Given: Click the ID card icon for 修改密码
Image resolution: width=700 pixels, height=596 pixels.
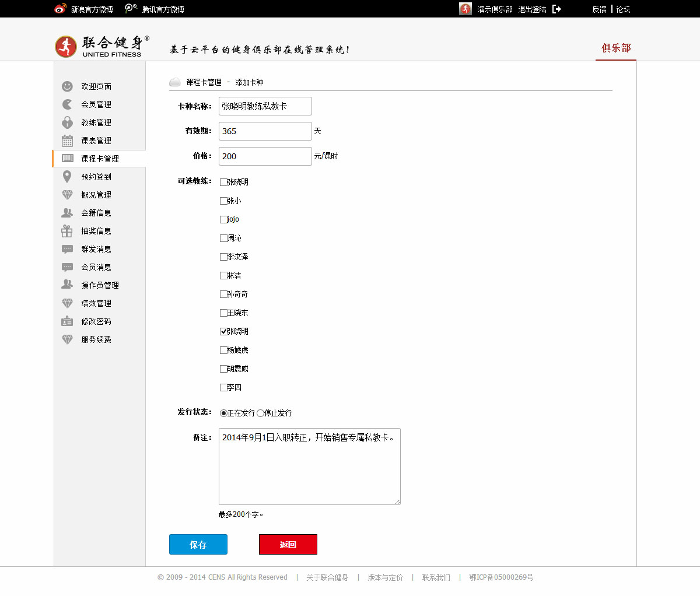Looking at the screenshot, I should [x=67, y=321].
